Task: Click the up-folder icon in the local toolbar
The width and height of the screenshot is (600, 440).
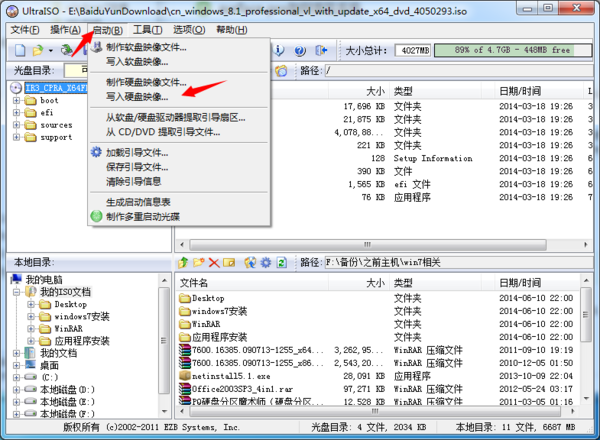Action: point(183,262)
